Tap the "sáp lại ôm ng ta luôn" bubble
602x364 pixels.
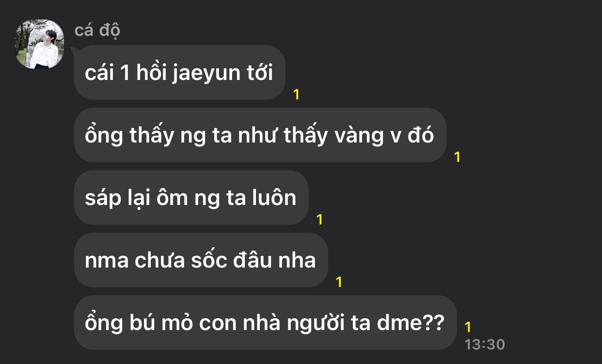coord(191,198)
